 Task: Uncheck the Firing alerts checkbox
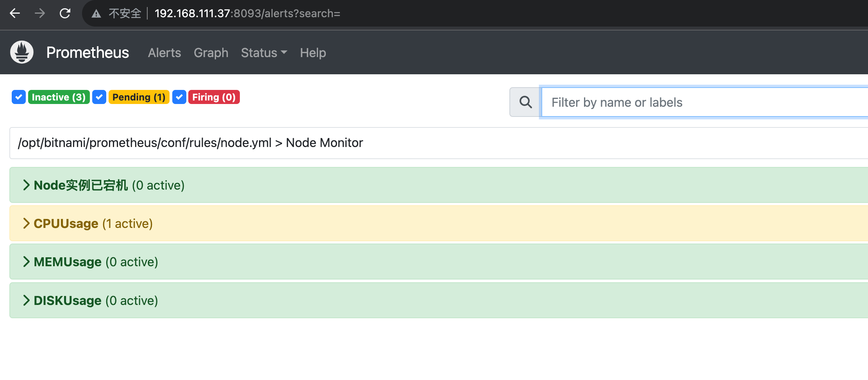179,97
